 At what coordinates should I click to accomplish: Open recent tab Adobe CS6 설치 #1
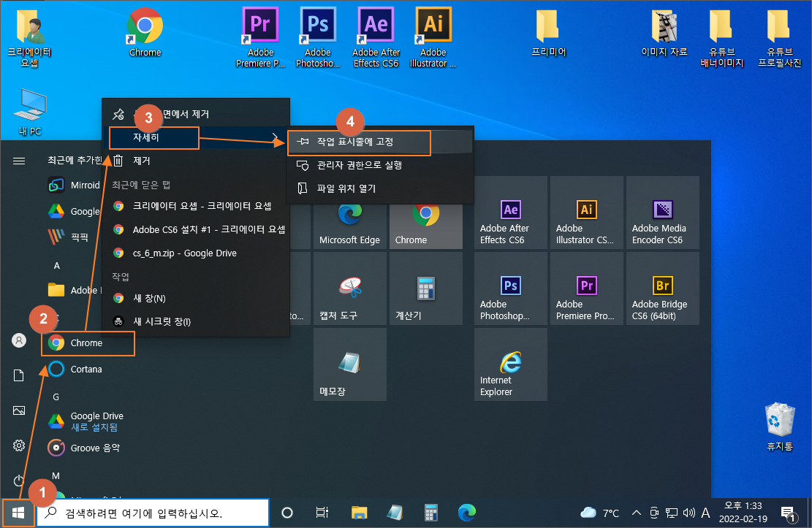(x=196, y=230)
